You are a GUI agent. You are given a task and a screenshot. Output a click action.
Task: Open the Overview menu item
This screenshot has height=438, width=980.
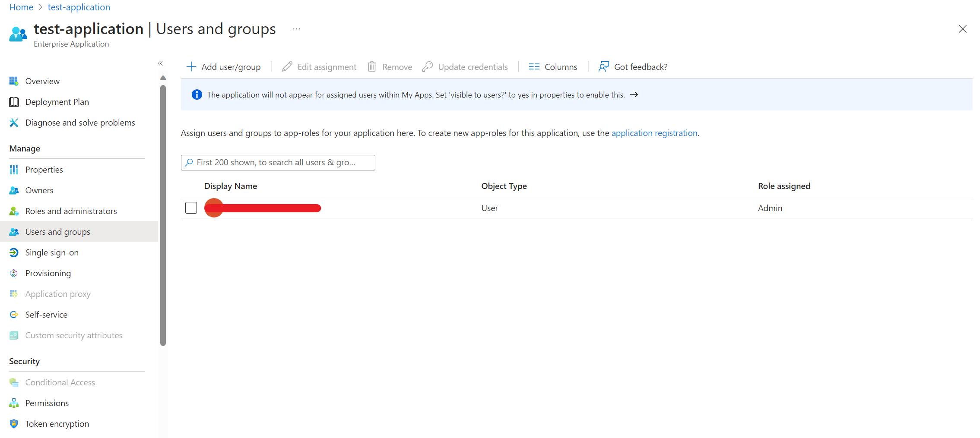43,81
